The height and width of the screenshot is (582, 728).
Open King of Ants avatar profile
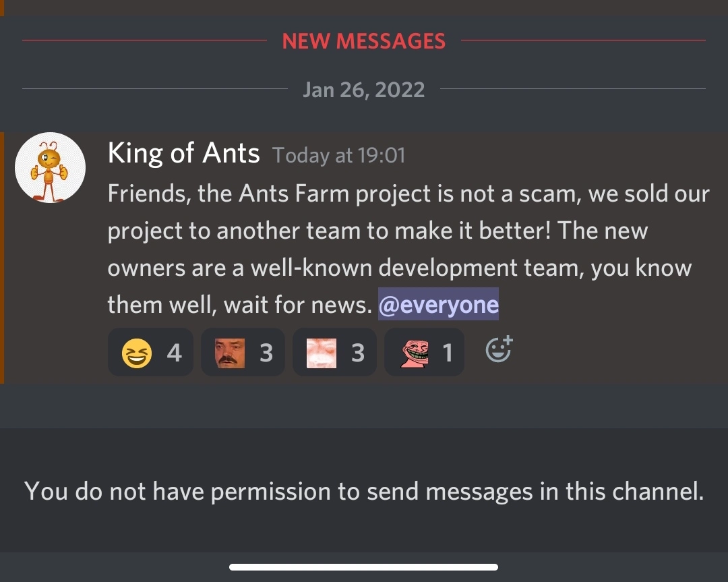(x=50, y=168)
